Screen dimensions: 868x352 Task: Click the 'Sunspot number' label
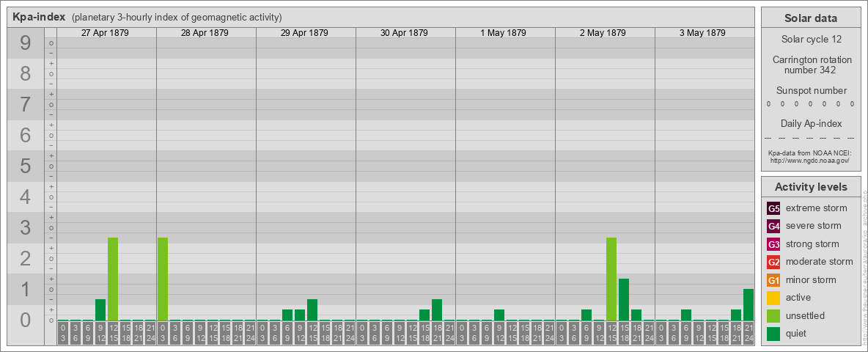(812, 91)
